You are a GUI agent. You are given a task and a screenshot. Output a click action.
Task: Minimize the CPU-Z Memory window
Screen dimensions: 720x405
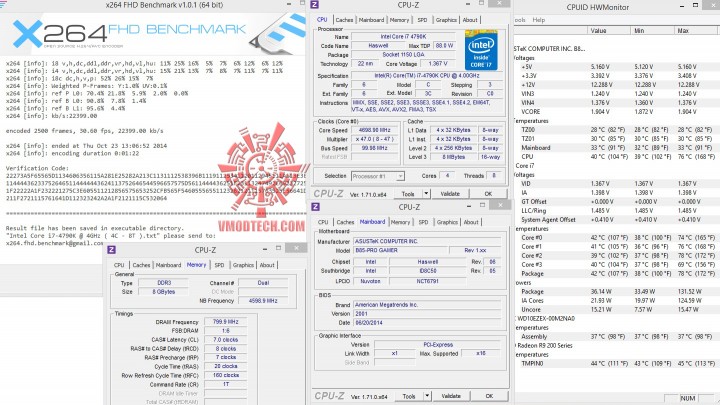click(265, 248)
